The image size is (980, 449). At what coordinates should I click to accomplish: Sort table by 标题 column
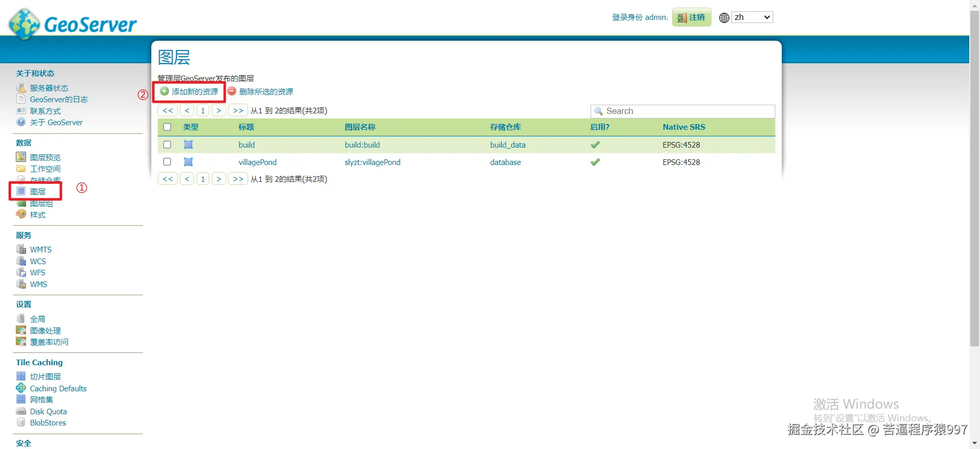click(x=246, y=127)
